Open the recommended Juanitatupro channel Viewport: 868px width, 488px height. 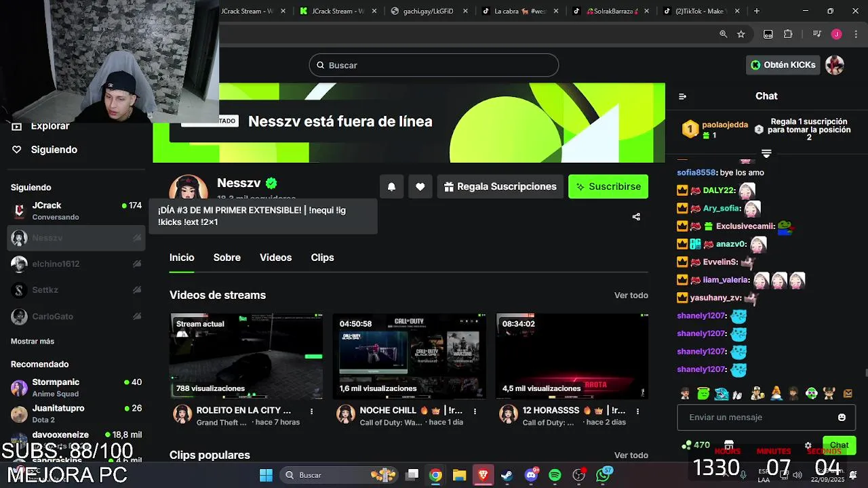pyautogui.click(x=77, y=414)
